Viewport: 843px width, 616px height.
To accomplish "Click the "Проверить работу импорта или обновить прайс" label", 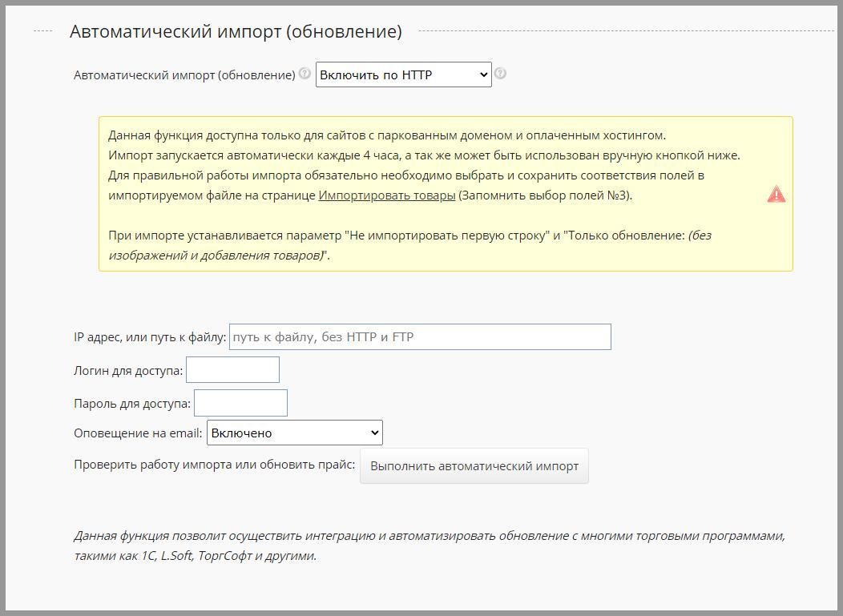I will pyautogui.click(x=214, y=465).
